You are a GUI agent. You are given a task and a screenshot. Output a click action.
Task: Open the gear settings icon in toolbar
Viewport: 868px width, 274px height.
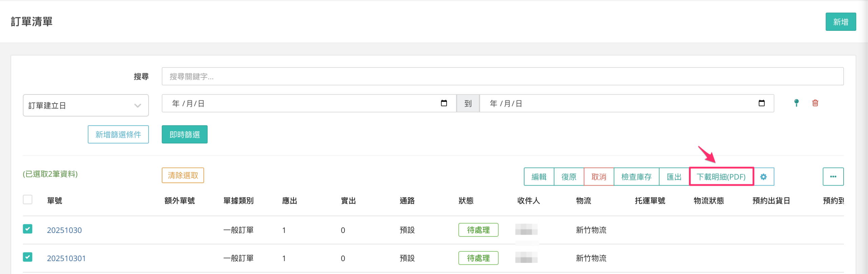point(764,177)
